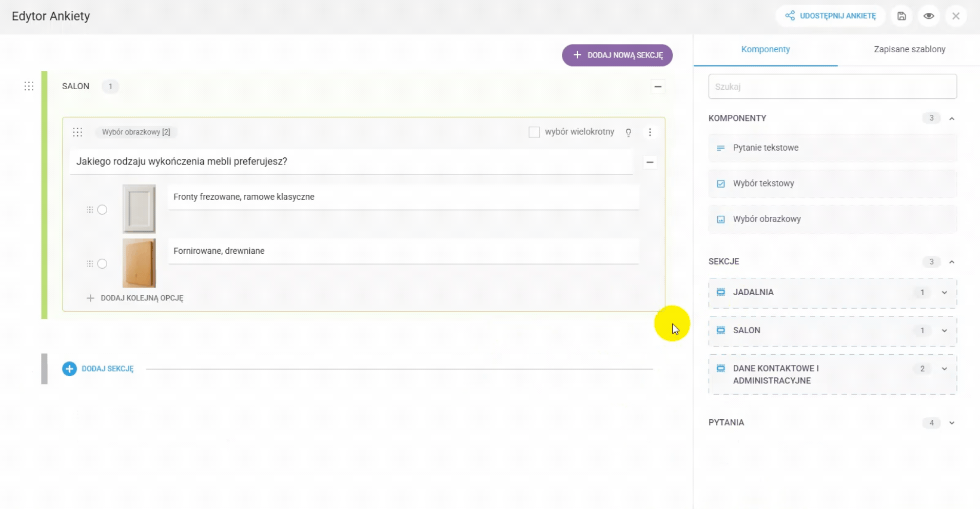Screen dimensions: 980x509
Task: Collapse the SALON section with minus button
Action: (x=658, y=87)
